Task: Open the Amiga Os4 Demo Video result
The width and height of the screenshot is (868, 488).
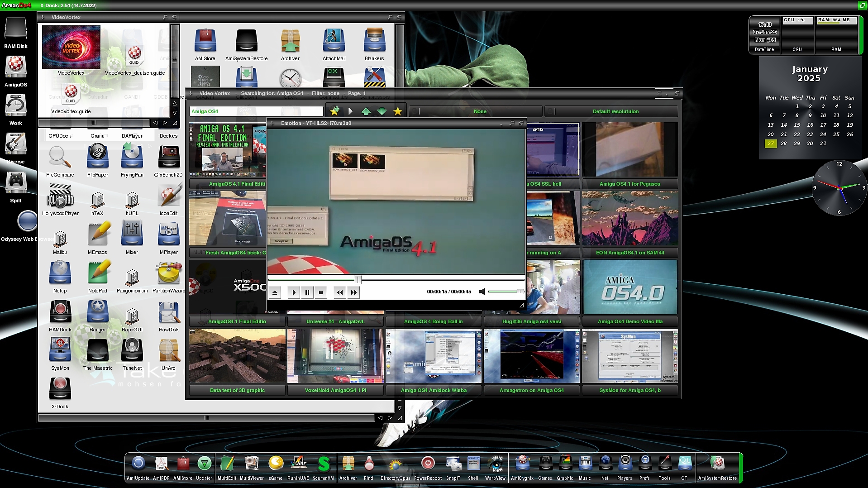Action: 630,321
